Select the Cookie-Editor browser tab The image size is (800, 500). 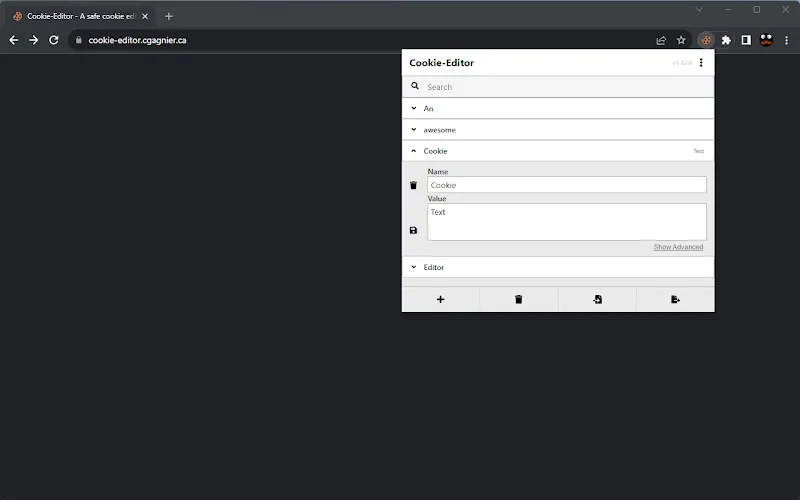[79, 16]
